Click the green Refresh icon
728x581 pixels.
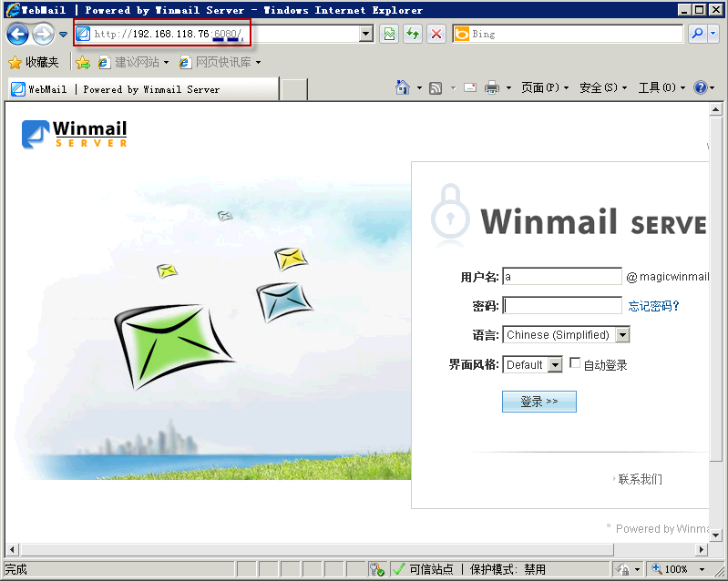(413, 34)
